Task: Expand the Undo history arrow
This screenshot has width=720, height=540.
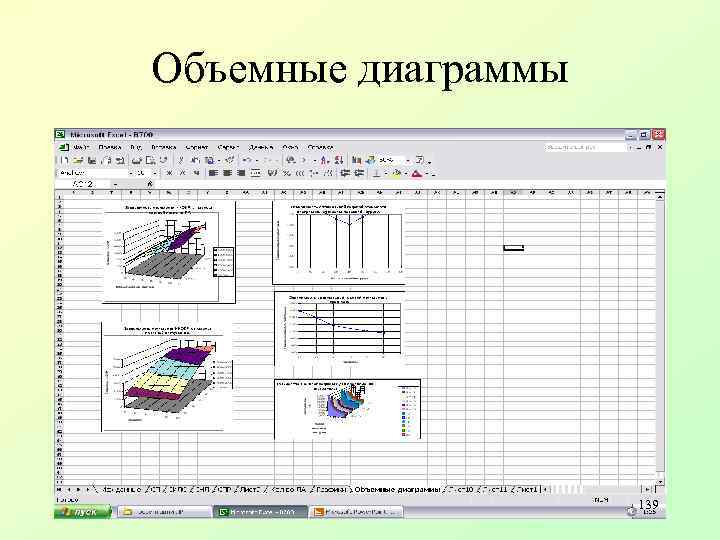Action: pyautogui.click(x=256, y=160)
